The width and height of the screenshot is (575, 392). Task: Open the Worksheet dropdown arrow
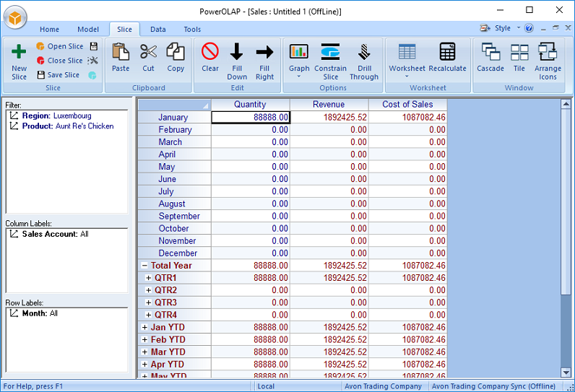[x=407, y=77]
